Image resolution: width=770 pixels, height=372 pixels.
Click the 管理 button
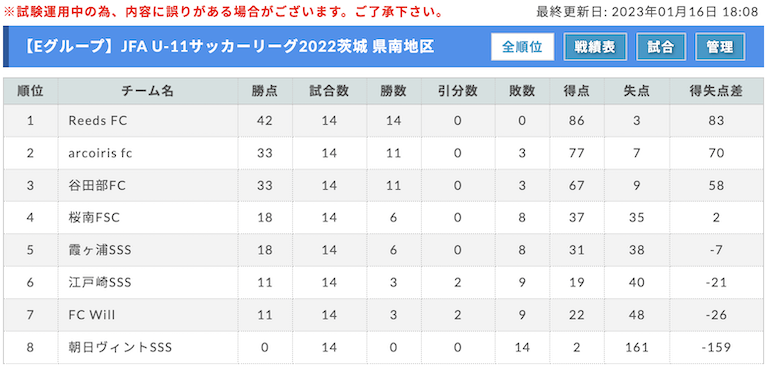click(720, 47)
